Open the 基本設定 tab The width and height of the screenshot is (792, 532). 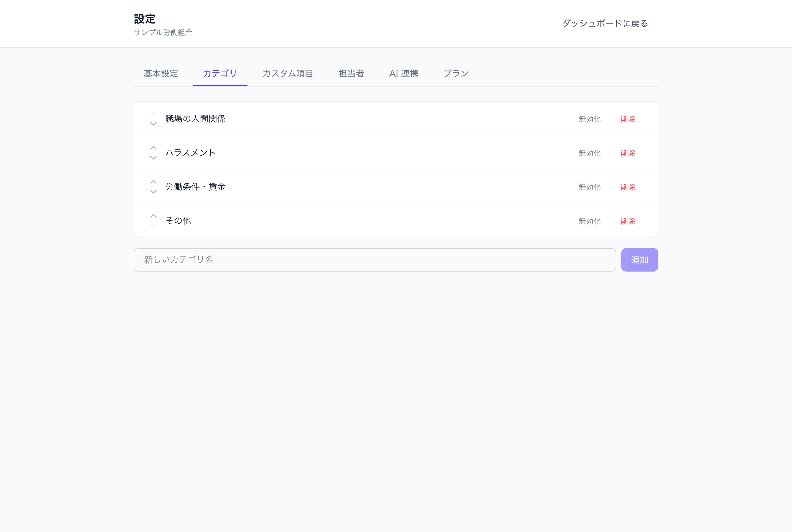161,74
